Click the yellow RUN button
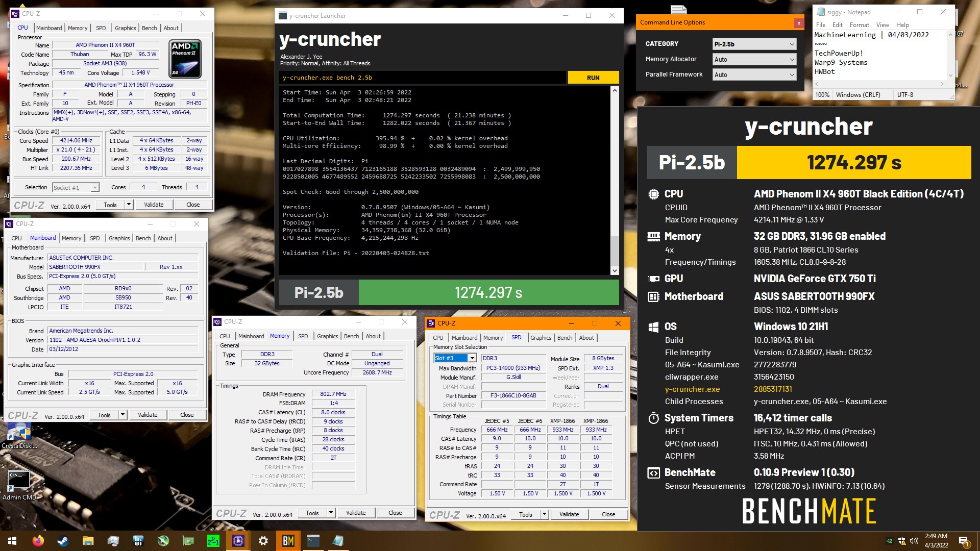 [593, 78]
